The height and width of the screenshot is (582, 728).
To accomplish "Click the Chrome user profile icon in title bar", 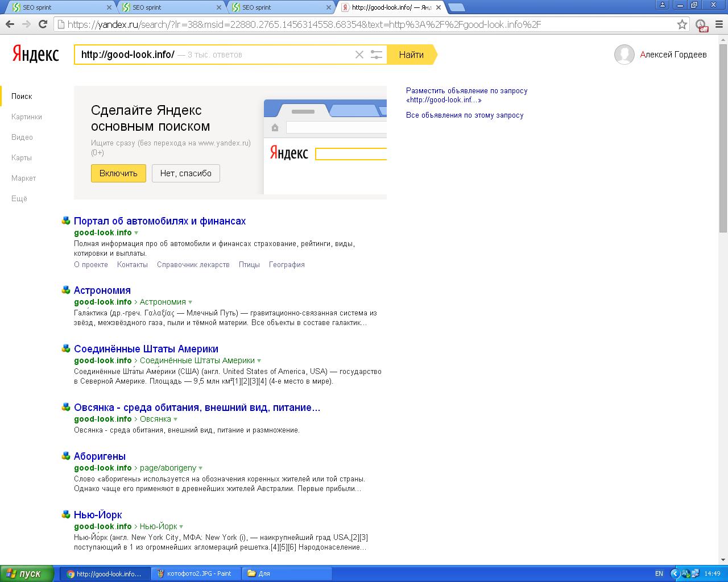I will (662, 5).
